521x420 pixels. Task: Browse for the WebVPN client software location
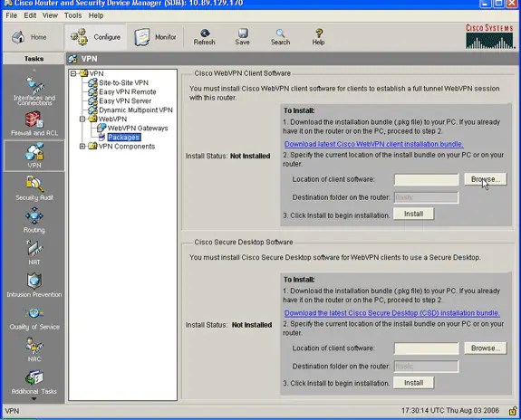pos(486,179)
